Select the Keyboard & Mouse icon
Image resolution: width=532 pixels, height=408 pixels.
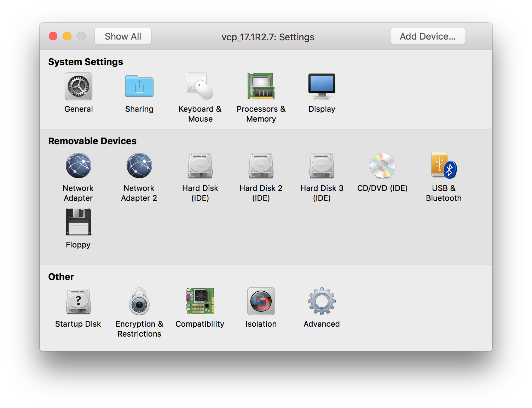[x=200, y=86]
